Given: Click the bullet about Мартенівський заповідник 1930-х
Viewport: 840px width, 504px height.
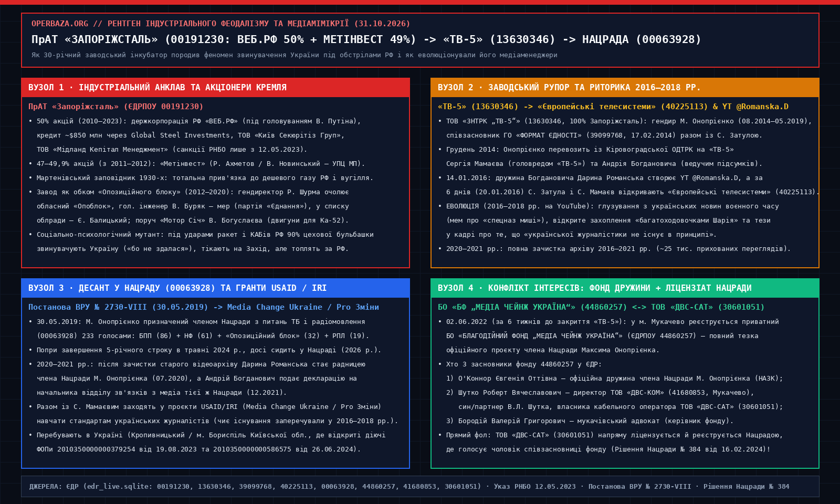Looking at the screenshot, I should pos(201,178).
